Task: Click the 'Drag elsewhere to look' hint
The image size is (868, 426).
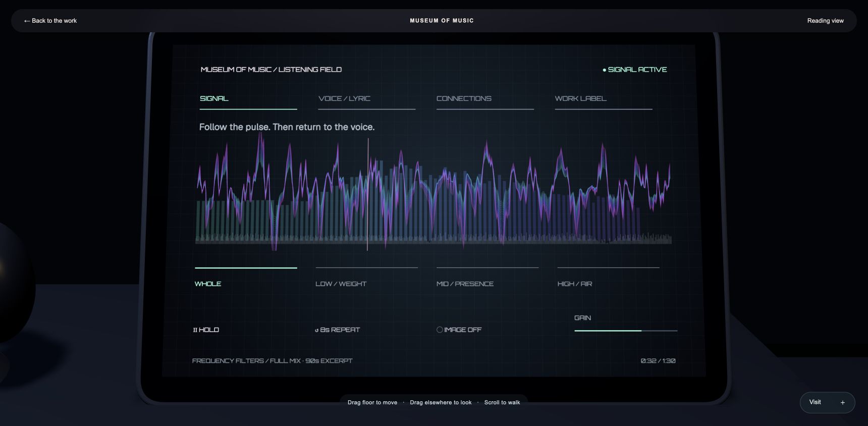Action: 441,402
